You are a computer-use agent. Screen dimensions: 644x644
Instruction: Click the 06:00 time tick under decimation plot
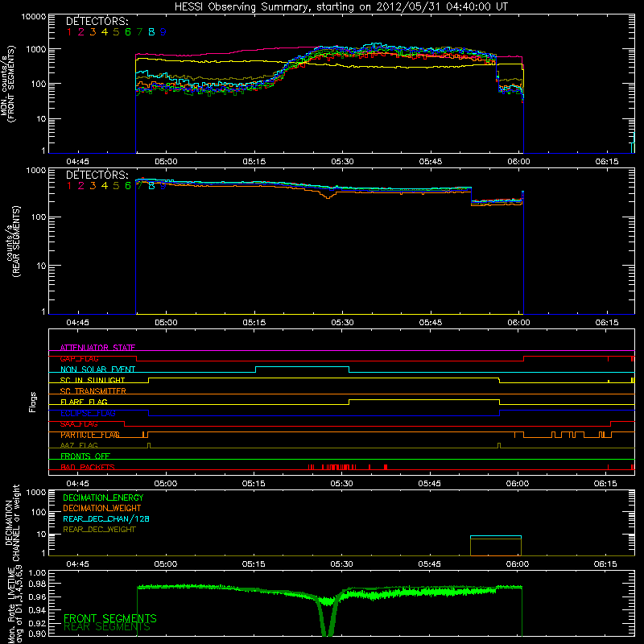click(x=518, y=564)
